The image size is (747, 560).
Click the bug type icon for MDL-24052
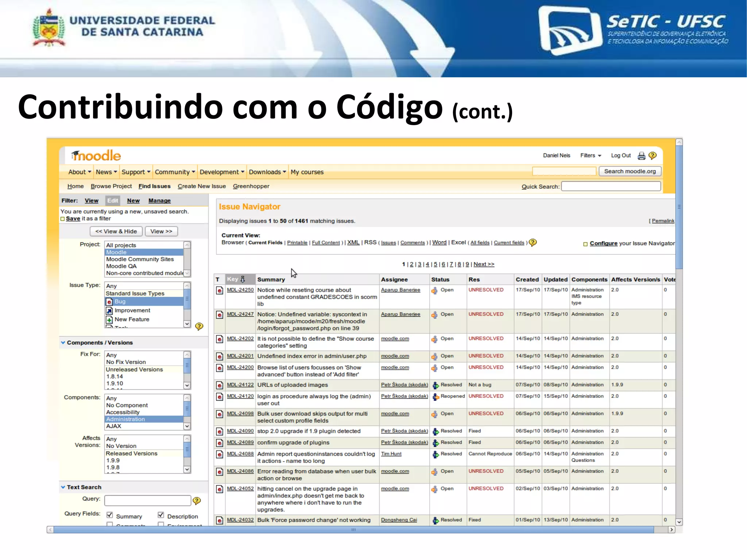220,490
